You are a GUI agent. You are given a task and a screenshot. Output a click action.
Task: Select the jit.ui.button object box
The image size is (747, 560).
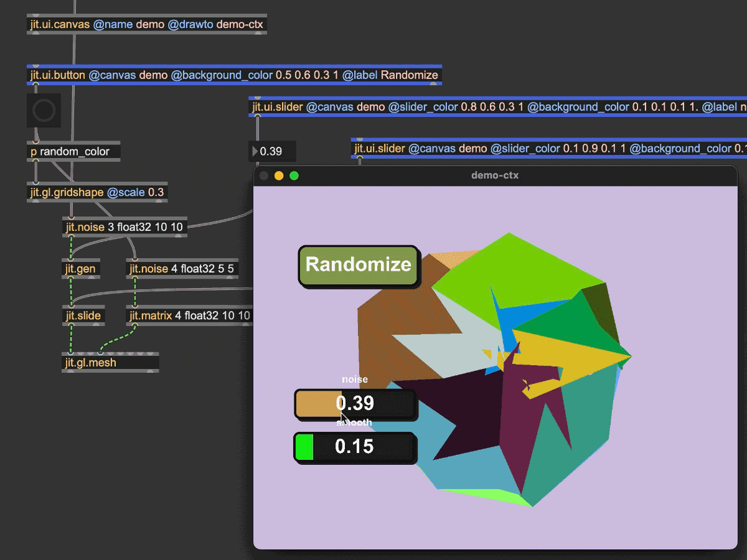click(x=234, y=75)
